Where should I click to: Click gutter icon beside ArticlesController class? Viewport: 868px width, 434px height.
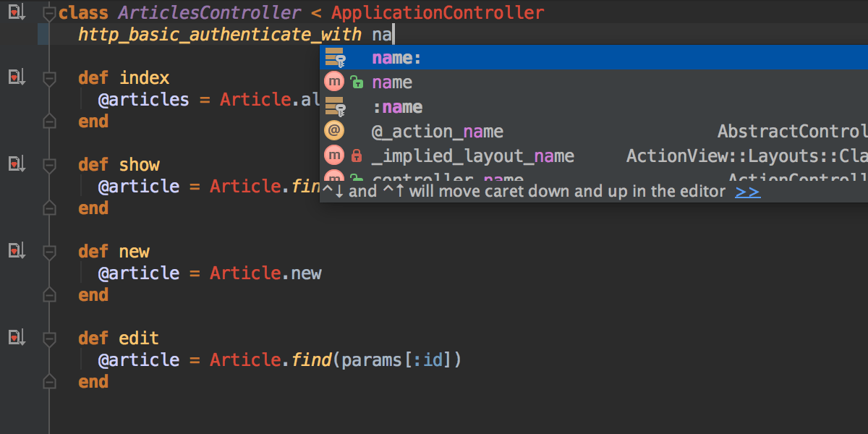17,12
